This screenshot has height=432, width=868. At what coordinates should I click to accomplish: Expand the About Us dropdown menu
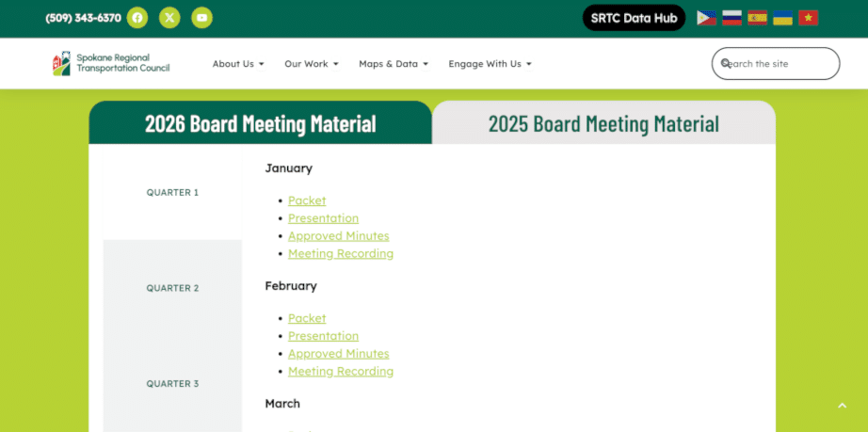pos(237,64)
